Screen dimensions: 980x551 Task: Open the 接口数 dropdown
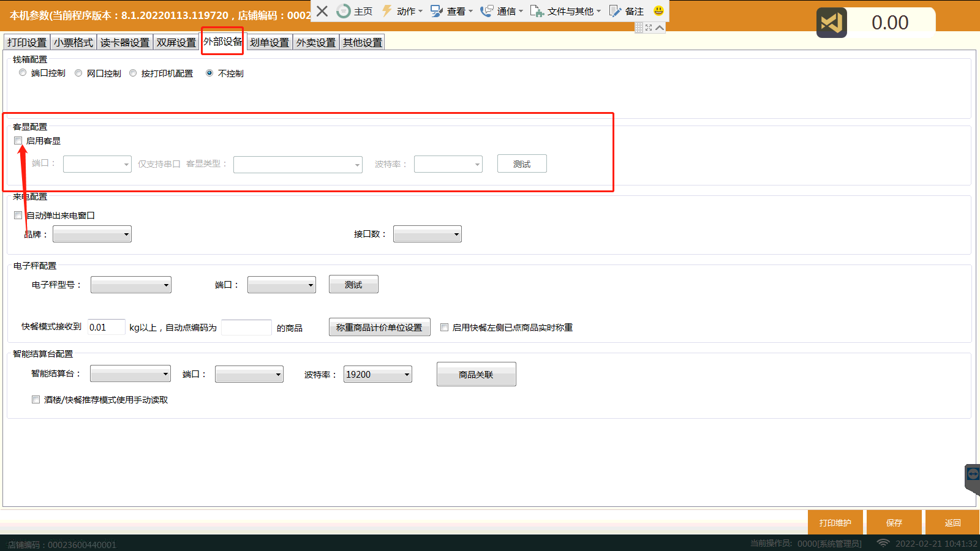coord(428,234)
